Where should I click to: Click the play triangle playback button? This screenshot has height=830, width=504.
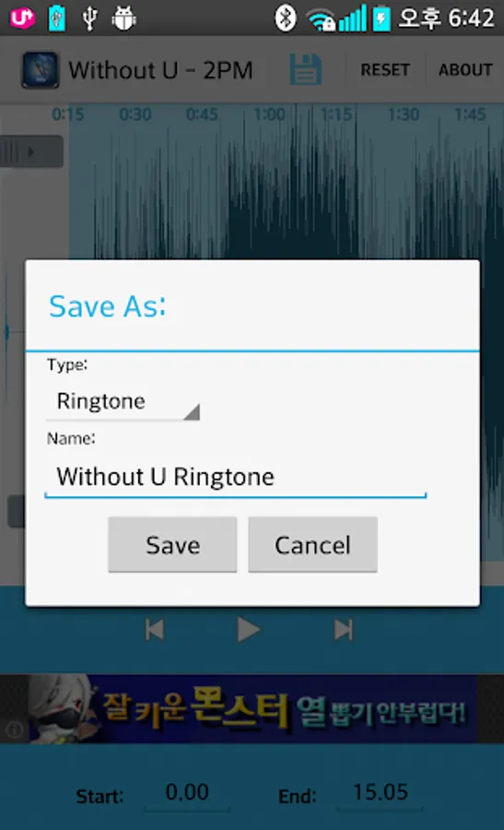[x=248, y=630]
